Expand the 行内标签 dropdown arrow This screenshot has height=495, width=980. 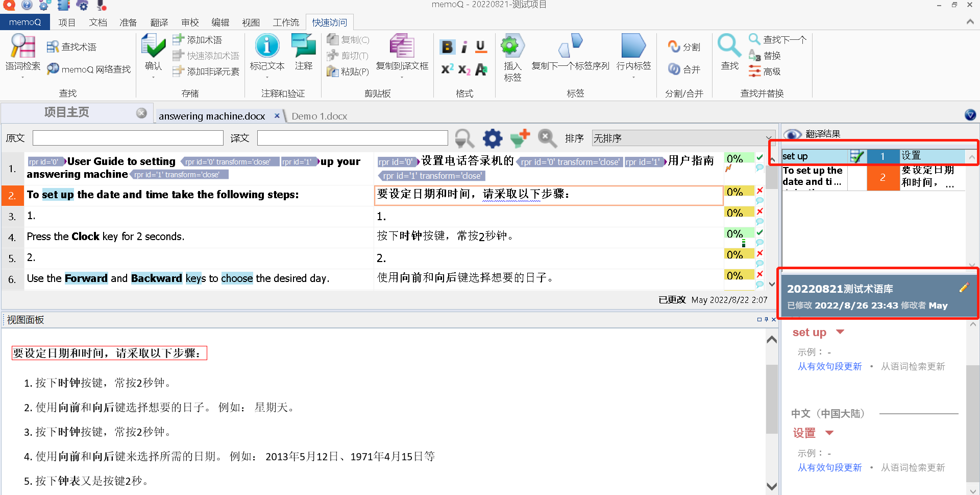click(633, 78)
